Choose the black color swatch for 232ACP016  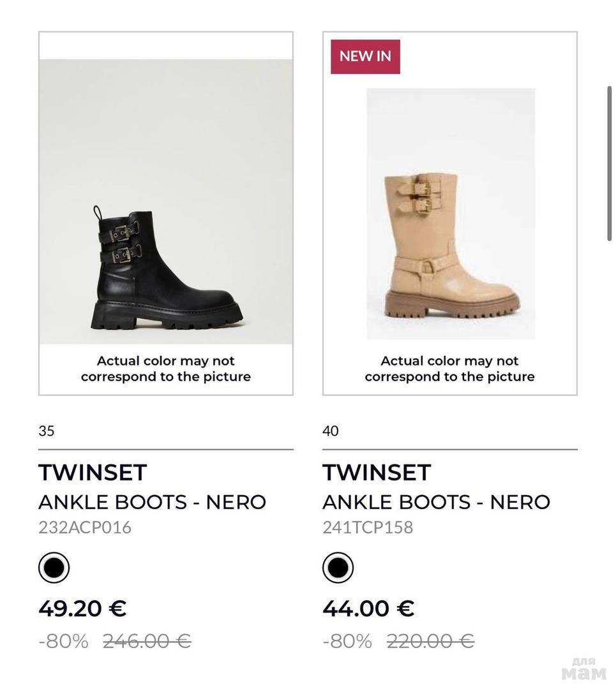click(x=54, y=568)
